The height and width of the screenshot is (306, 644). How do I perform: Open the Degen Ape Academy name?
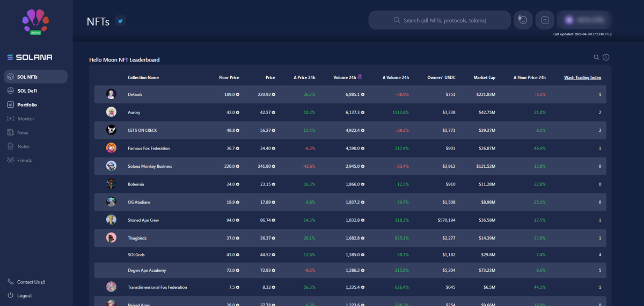[x=147, y=271]
